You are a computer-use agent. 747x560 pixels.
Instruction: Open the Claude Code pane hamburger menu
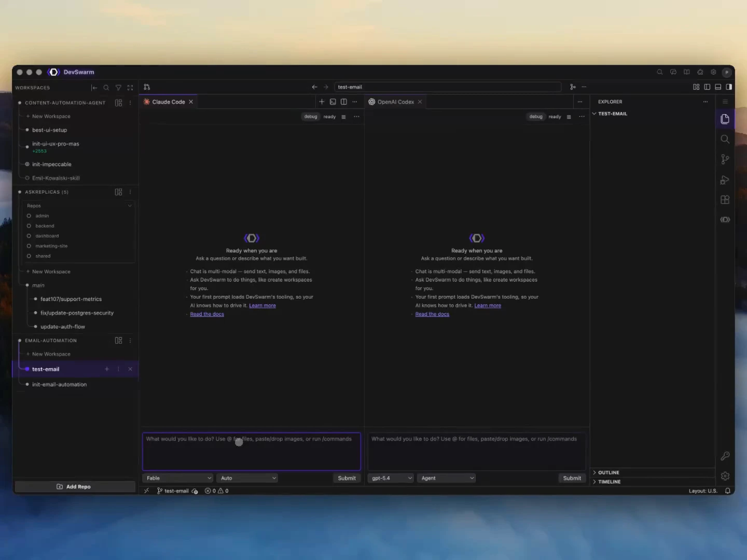[343, 117]
